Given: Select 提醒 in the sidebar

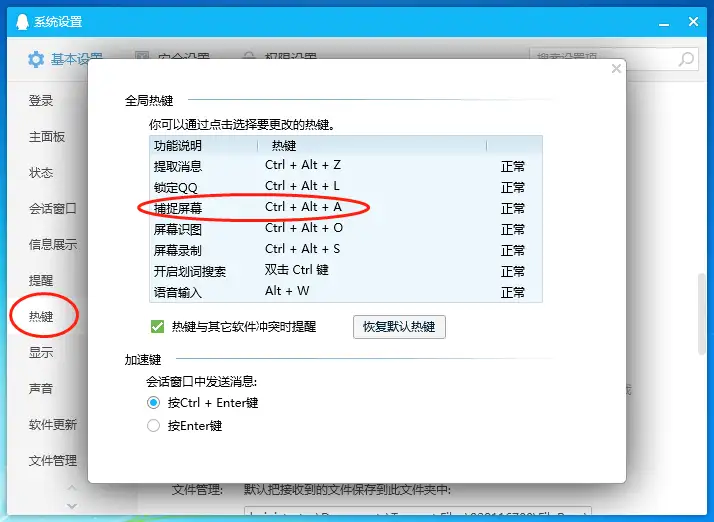Looking at the screenshot, I should point(41,281).
